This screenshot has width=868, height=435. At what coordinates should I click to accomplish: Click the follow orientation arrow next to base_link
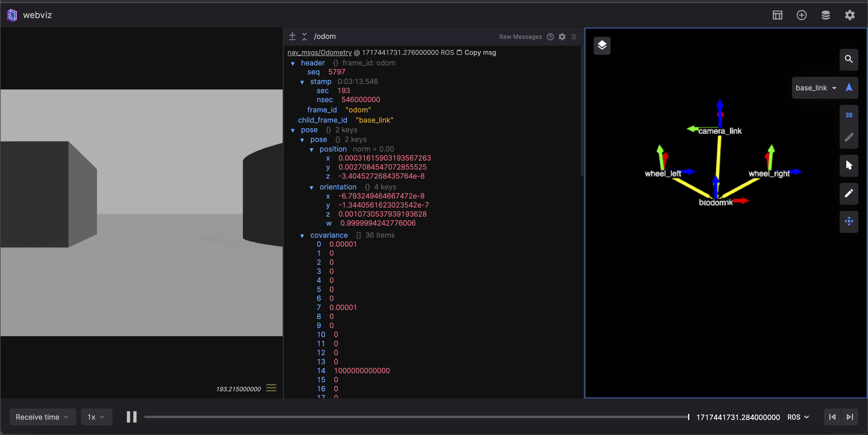pyautogui.click(x=849, y=88)
